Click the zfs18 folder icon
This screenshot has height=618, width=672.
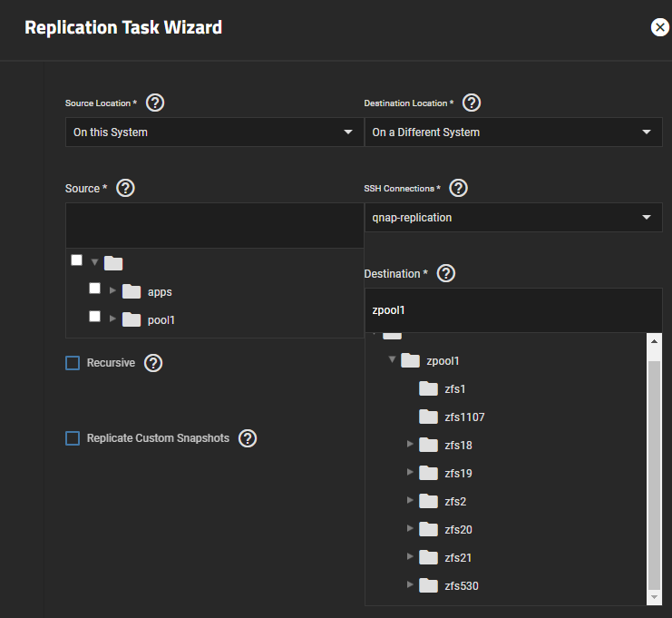[x=428, y=446]
